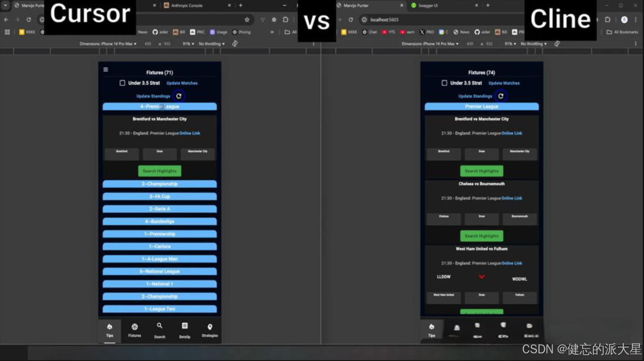Screen dimensions: 644x361
Task: Pick the Fulham outcome button
Action: (519, 297)
